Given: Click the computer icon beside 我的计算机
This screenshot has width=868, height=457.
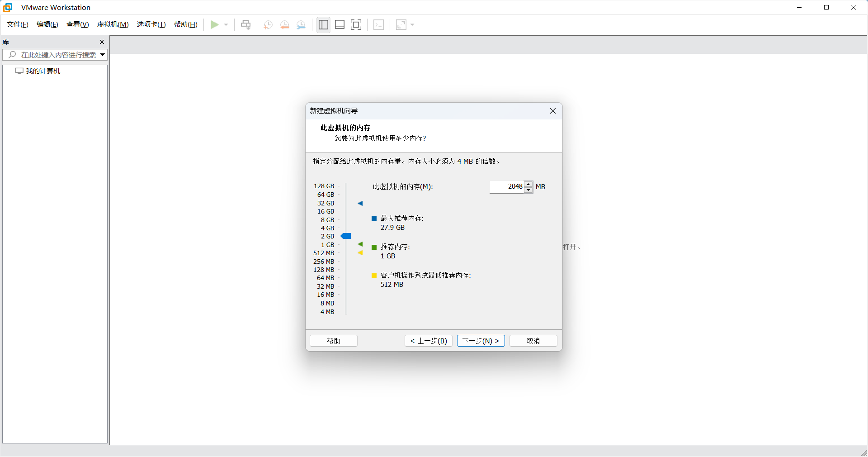Looking at the screenshot, I should point(19,71).
